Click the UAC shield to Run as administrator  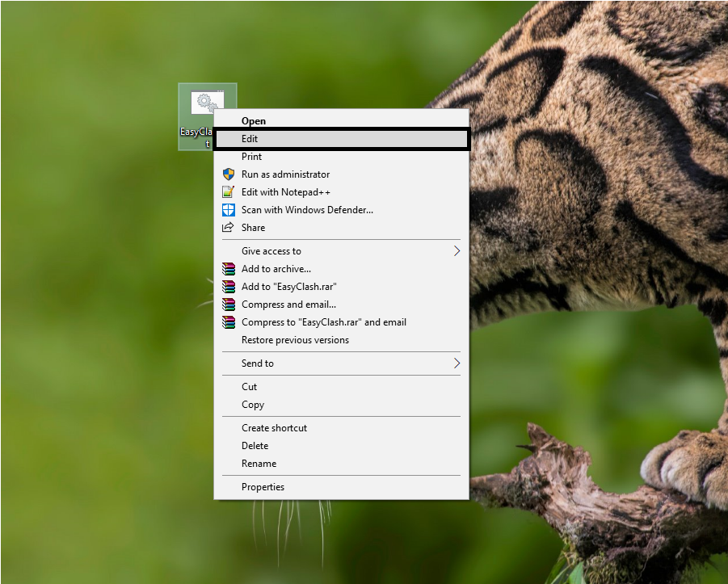[x=229, y=174]
